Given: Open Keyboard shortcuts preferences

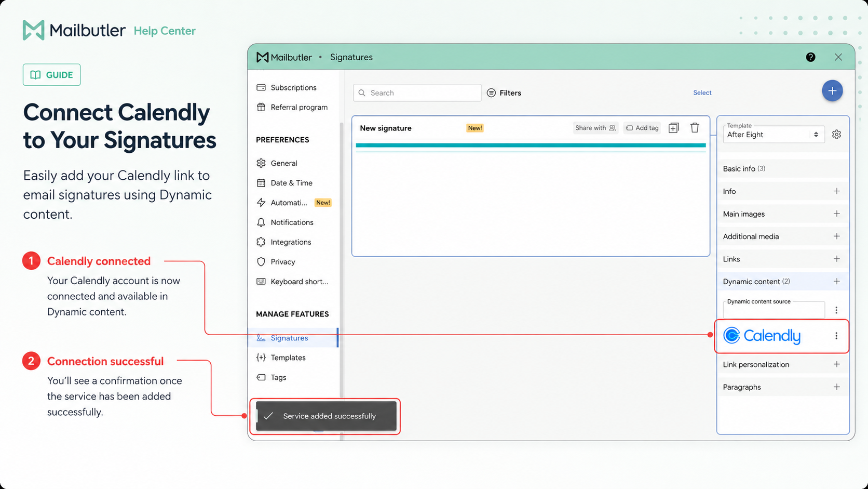Looking at the screenshot, I should point(293,282).
